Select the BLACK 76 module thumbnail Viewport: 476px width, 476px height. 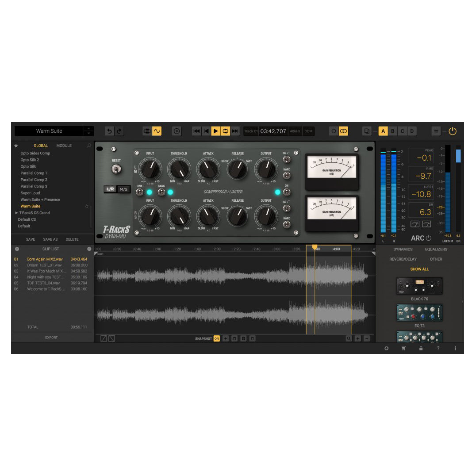point(419,286)
